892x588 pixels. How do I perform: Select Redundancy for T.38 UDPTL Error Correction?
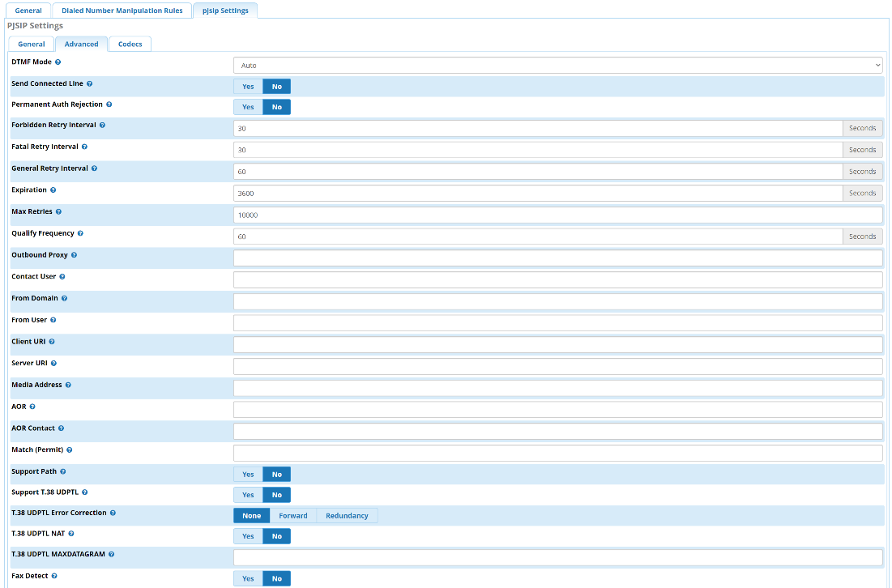(x=347, y=516)
